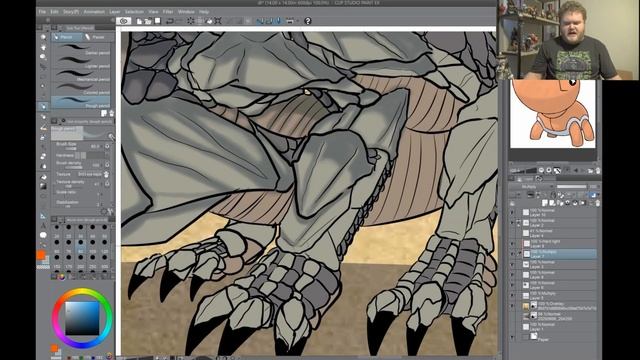Open the Help question mark icon
Screen dimensions: 640x360
308,21
